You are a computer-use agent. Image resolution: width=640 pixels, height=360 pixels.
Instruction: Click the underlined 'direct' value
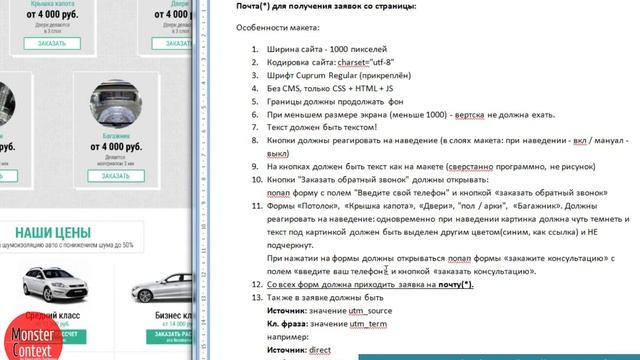click(320, 350)
